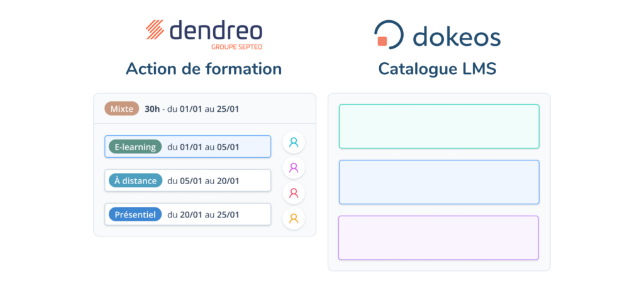Click the purple catalogue slot
This screenshot has height=303, width=644.
tap(438, 238)
